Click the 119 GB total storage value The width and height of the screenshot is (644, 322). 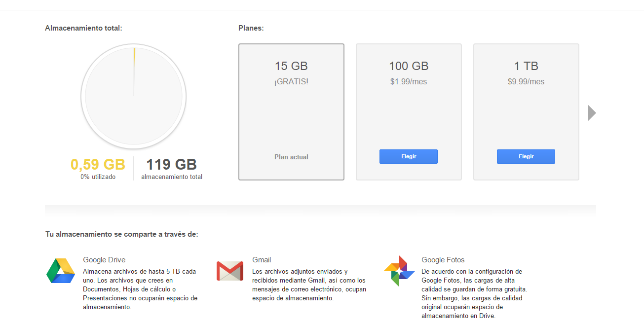[x=171, y=164]
